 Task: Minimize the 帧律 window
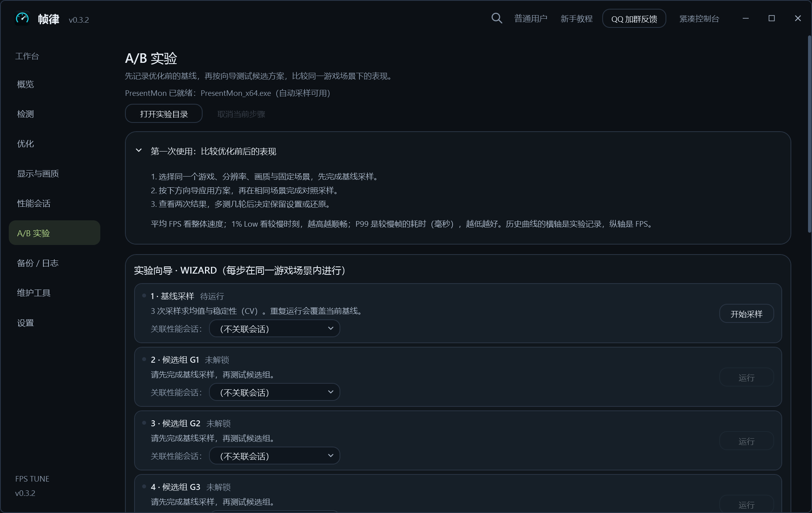746,18
